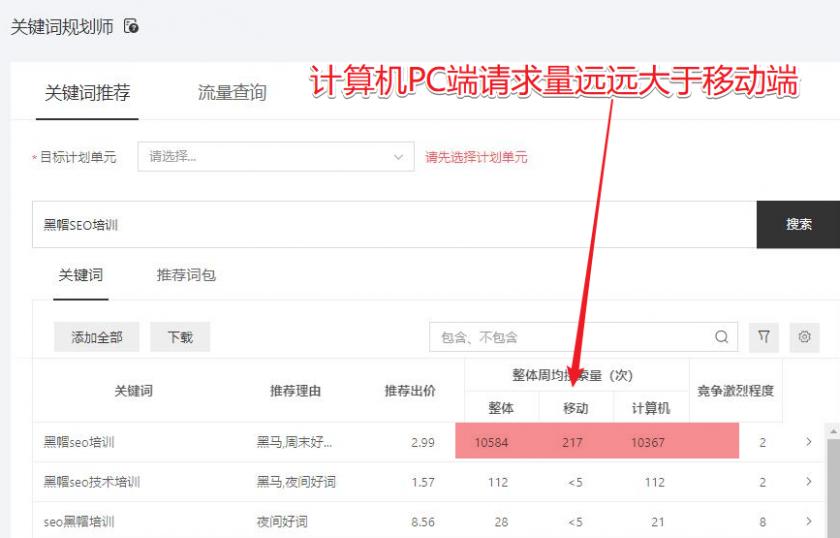Click the 推荐出价 column header
This screenshot has height=538, width=840.
click(410, 391)
